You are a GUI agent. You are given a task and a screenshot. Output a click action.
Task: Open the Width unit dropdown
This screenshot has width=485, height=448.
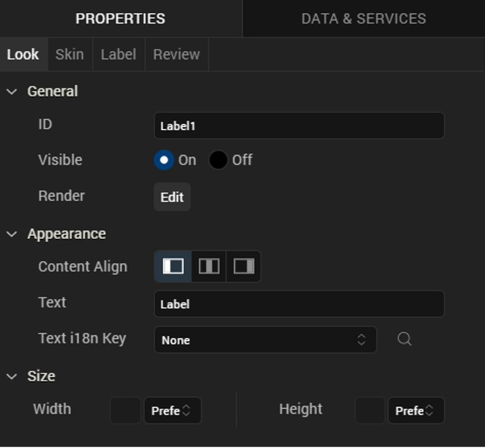coord(172,411)
